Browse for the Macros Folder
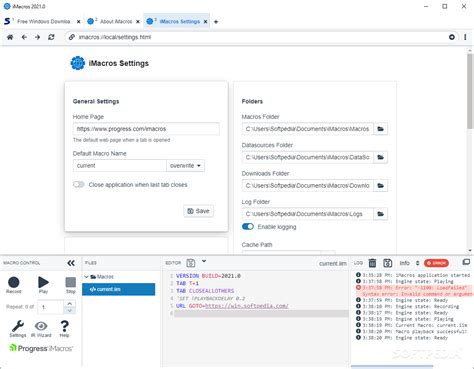This screenshot has width=474, height=369. click(x=380, y=129)
